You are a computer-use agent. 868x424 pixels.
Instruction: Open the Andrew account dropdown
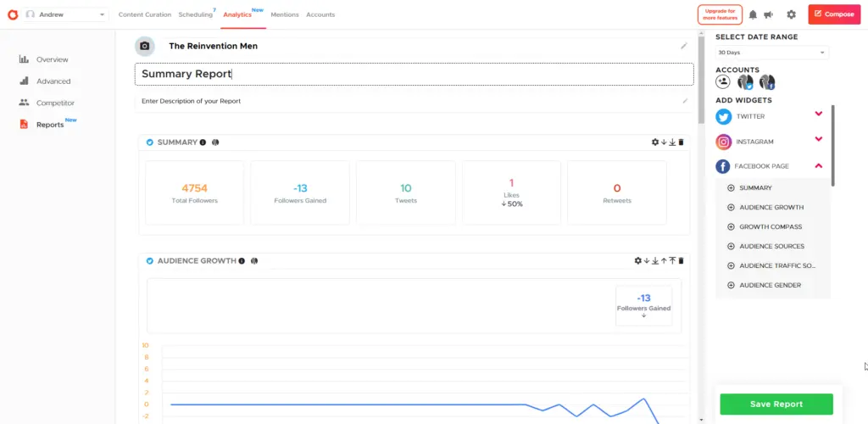[66, 14]
